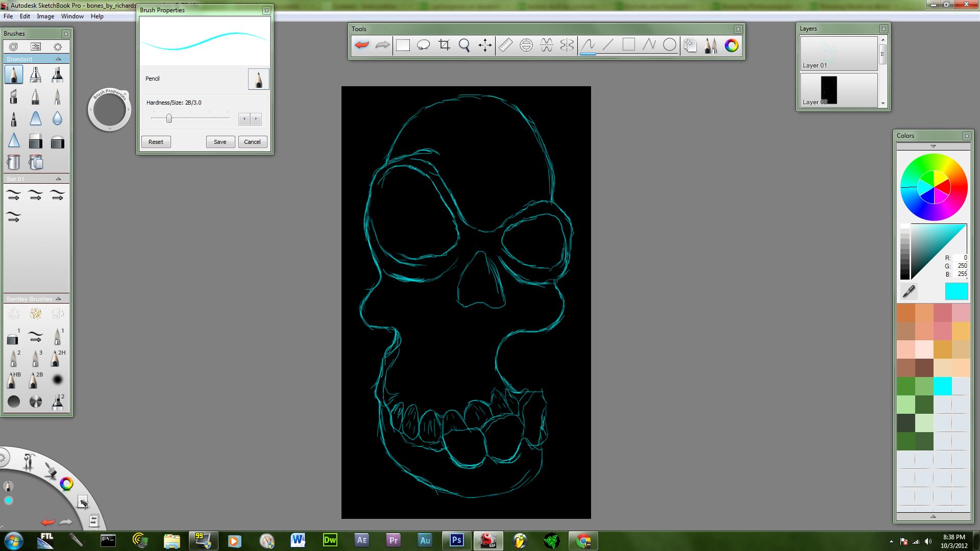Select Layer 02 thumbnail
Image resolution: width=980 pixels, height=551 pixels.
point(839,90)
